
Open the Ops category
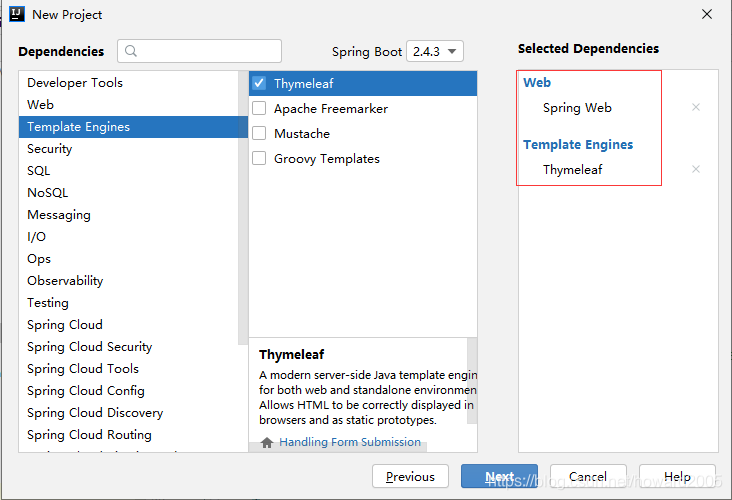click(x=128, y=259)
